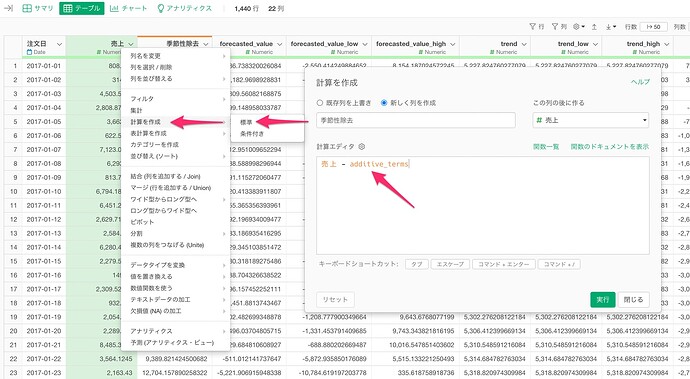The height and width of the screenshot is (379, 690).
Task: Open the フィルタ submenu
Action: click(x=175, y=99)
